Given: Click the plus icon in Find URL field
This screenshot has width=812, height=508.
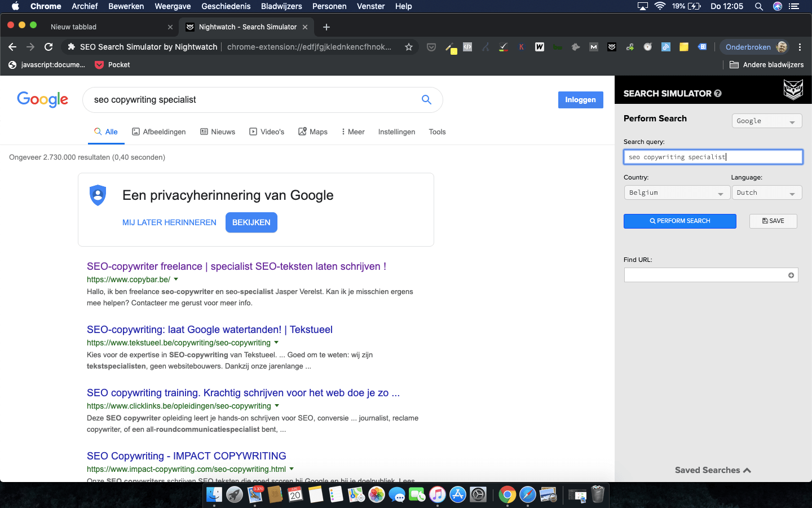Looking at the screenshot, I should 791,275.
